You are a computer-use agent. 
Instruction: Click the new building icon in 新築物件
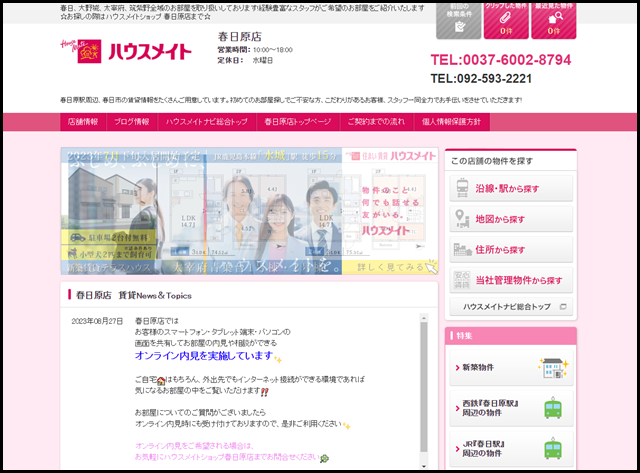(553, 368)
